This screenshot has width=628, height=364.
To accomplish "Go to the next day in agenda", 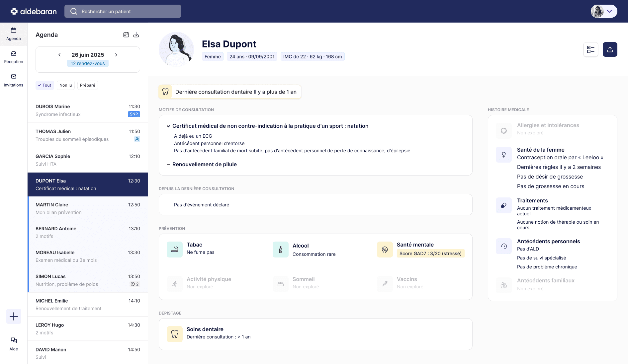I will click(x=116, y=55).
